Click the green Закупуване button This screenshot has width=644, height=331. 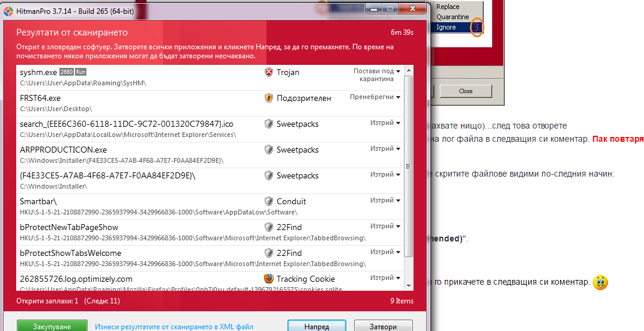coord(52,326)
